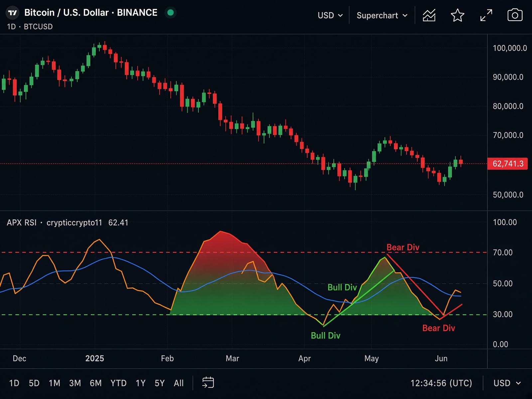Image resolution: width=532 pixels, height=399 pixels.
Task: Add chart to favorites star
Action: 458,15
